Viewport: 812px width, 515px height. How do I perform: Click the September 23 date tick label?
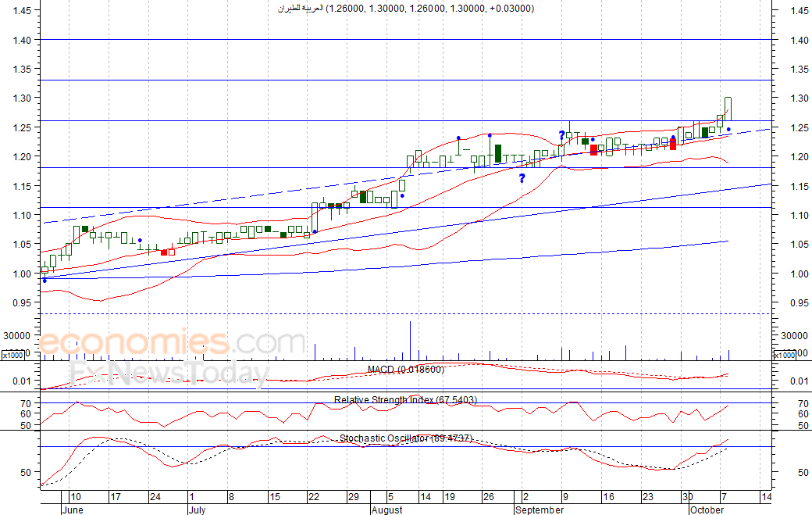648,497
